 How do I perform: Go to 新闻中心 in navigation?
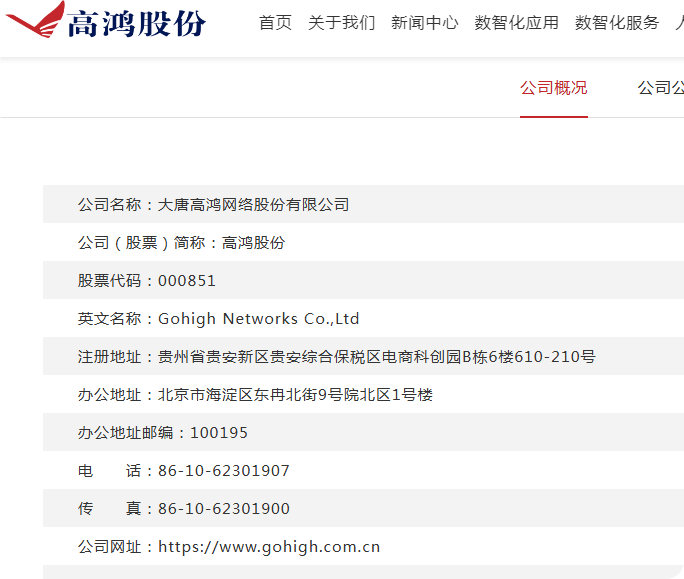click(424, 23)
